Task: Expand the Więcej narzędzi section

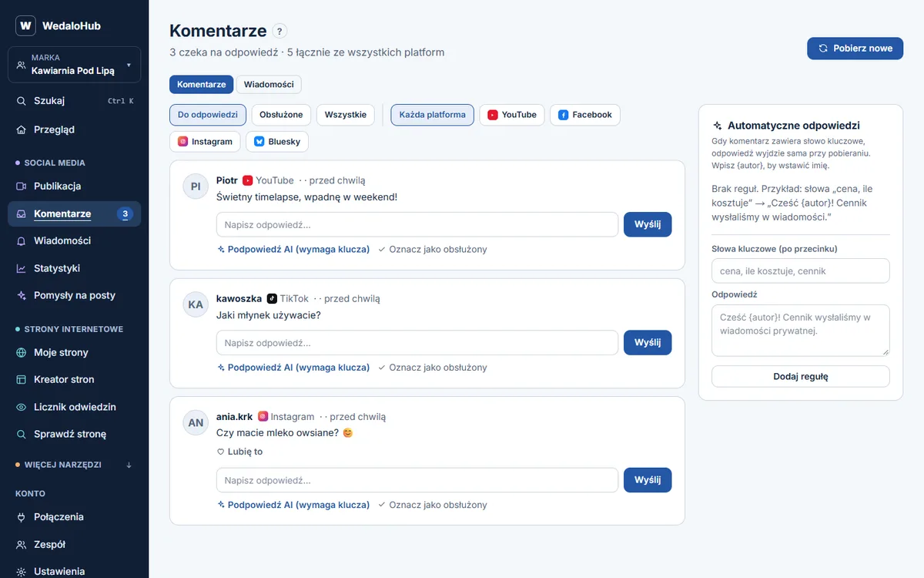Action: [75, 465]
